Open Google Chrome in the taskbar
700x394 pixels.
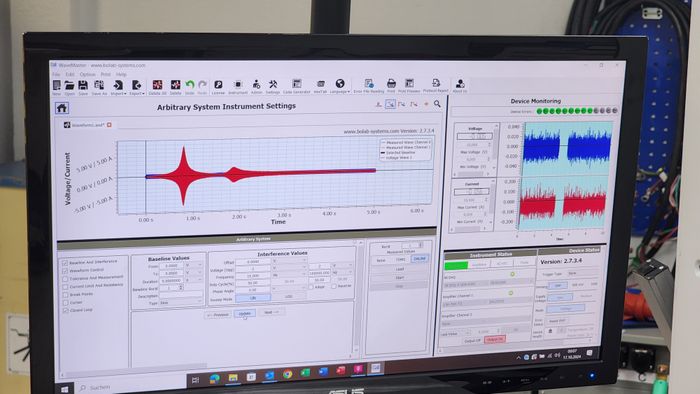(x=287, y=374)
